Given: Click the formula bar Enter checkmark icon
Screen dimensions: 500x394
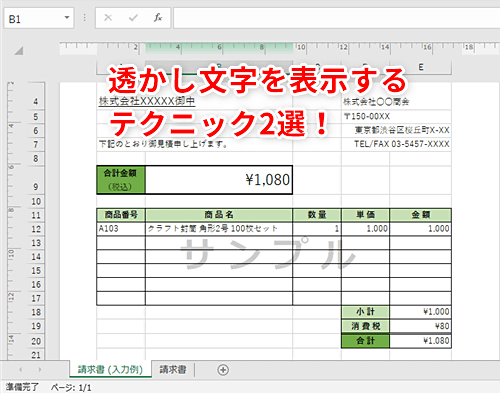Looking at the screenshot, I should tap(133, 18).
